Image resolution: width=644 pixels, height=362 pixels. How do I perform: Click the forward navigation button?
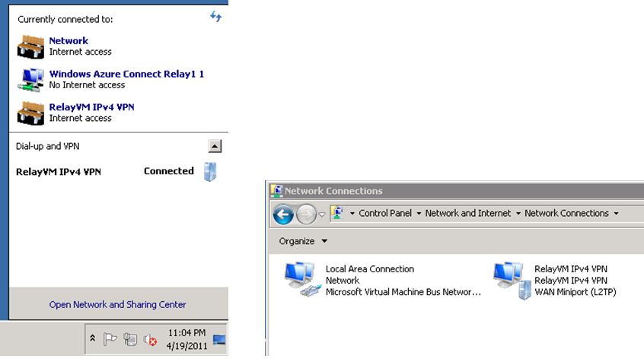pos(306,214)
